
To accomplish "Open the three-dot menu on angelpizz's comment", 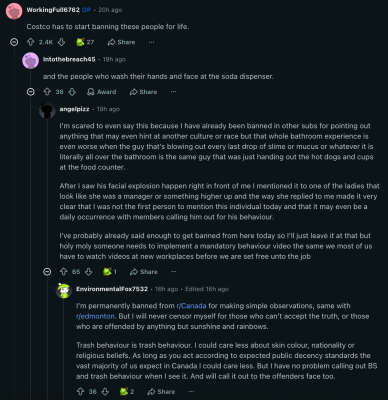I will tap(173, 272).
